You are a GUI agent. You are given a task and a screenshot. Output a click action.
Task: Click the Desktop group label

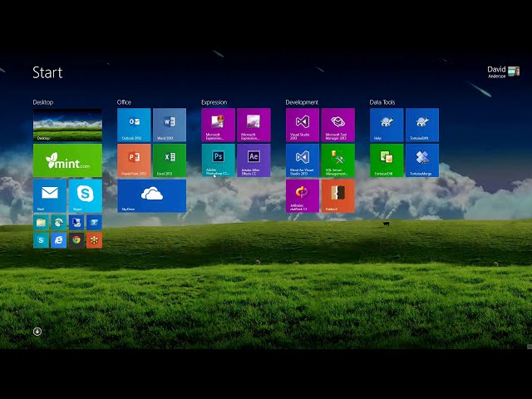[x=43, y=102]
